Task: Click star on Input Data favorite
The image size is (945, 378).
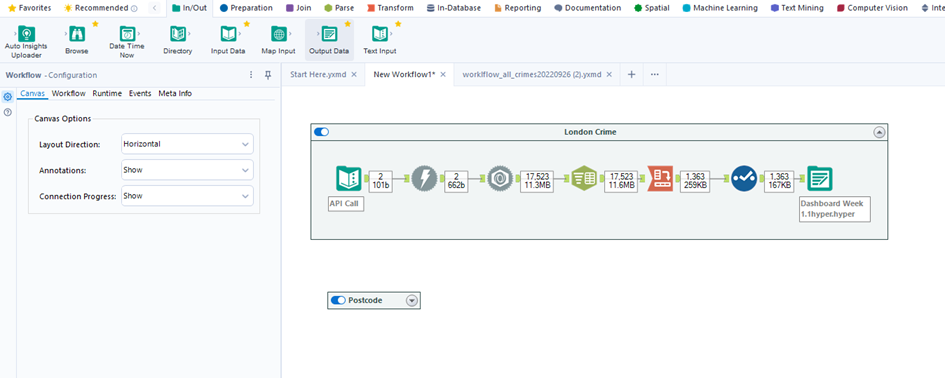Action: point(246,24)
